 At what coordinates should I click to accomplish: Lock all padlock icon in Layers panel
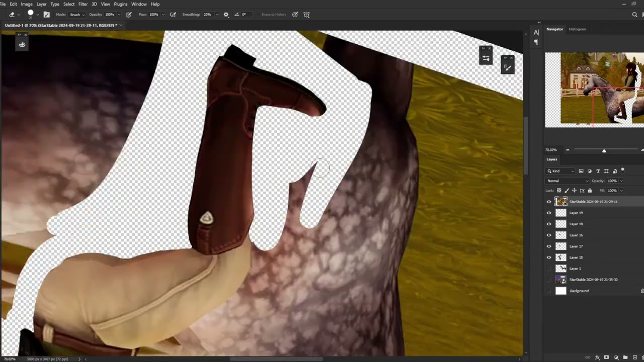(x=590, y=191)
